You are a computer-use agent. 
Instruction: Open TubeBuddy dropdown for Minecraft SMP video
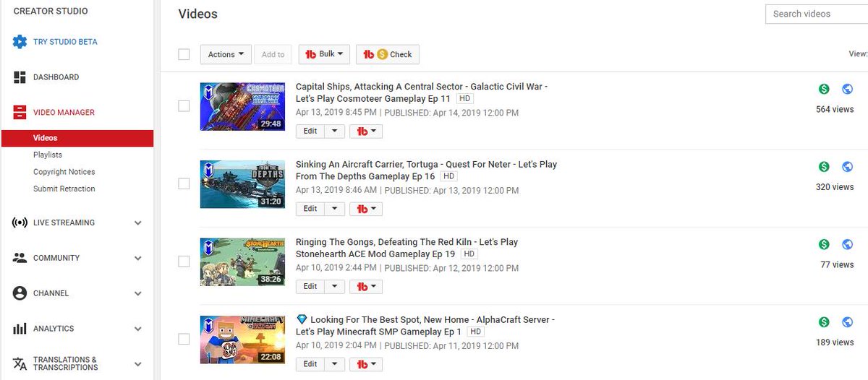tap(366, 364)
